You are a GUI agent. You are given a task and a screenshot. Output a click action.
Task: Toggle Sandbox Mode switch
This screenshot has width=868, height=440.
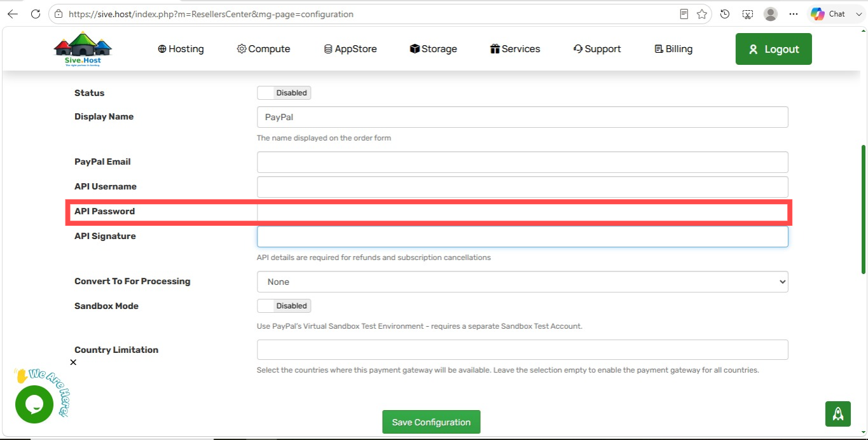click(x=284, y=306)
